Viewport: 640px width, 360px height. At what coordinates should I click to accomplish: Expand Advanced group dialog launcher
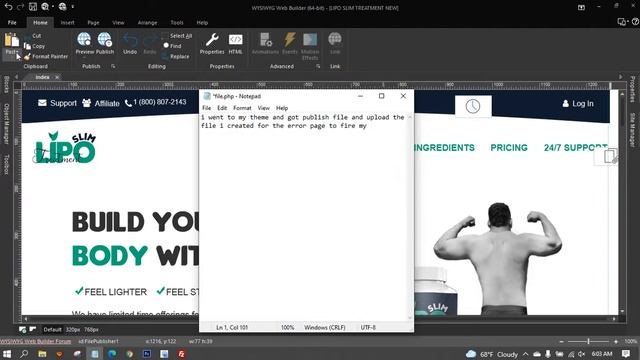[x=318, y=66]
